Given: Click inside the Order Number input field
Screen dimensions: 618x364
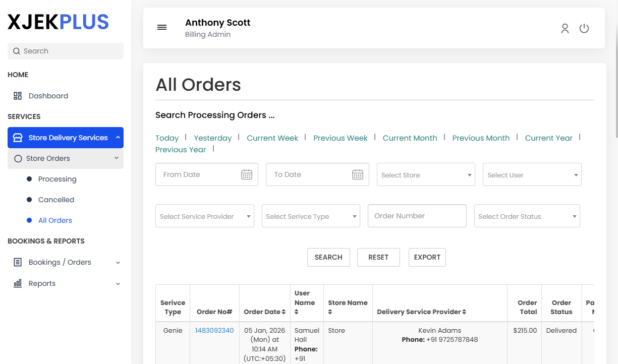Looking at the screenshot, I should click(417, 215).
